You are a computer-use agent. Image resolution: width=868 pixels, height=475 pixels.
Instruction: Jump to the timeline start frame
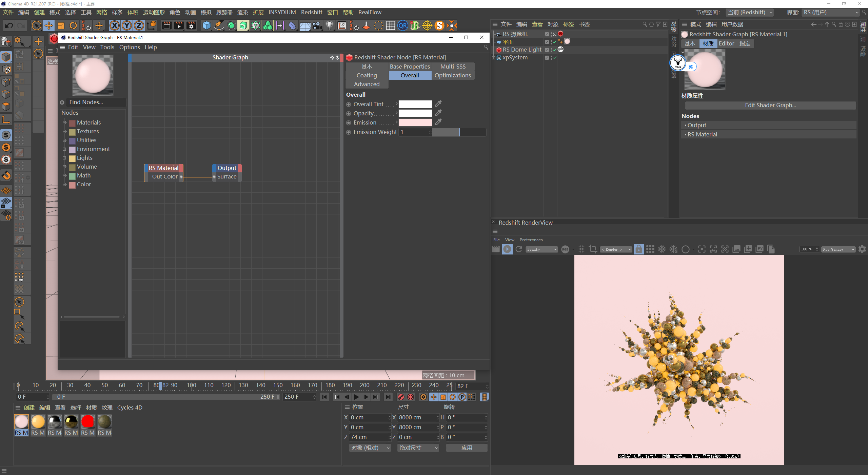click(x=324, y=397)
